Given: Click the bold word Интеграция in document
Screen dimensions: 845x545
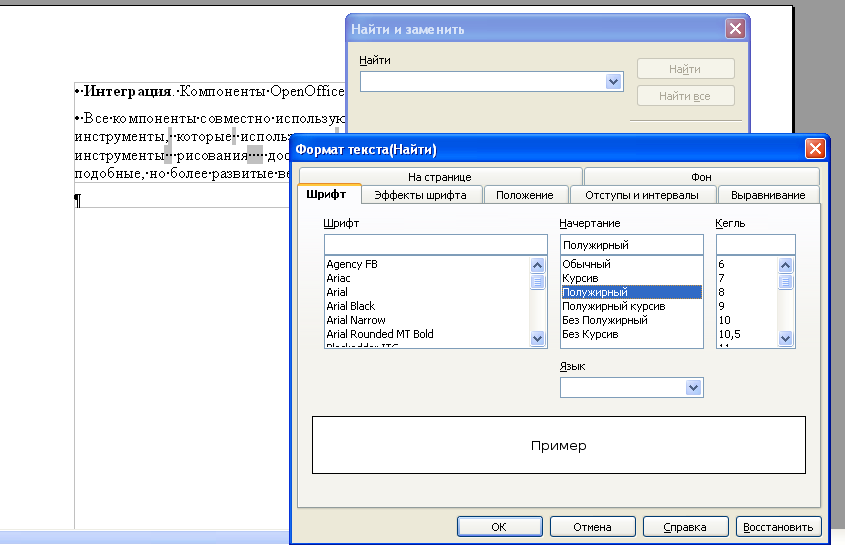Looking at the screenshot, I should [128, 91].
